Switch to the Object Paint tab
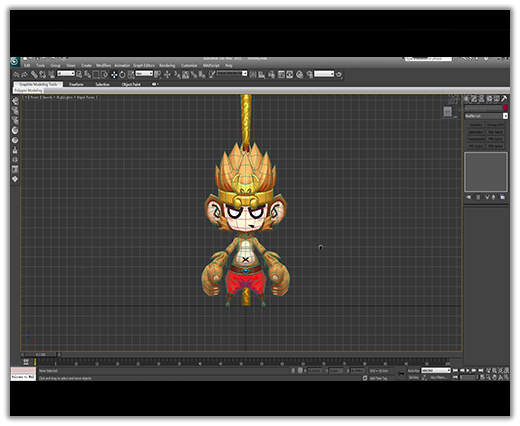The image size is (520, 426). coord(131,85)
